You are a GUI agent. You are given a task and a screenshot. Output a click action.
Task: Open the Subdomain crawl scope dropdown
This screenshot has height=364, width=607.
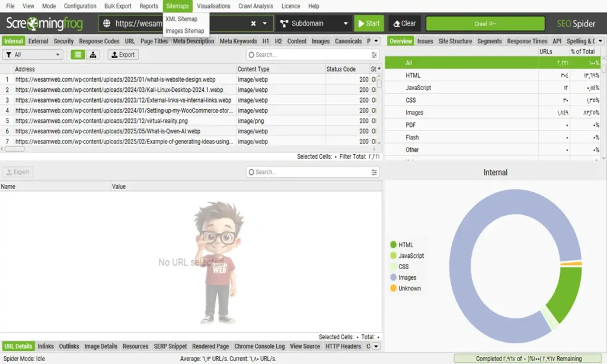click(x=313, y=22)
